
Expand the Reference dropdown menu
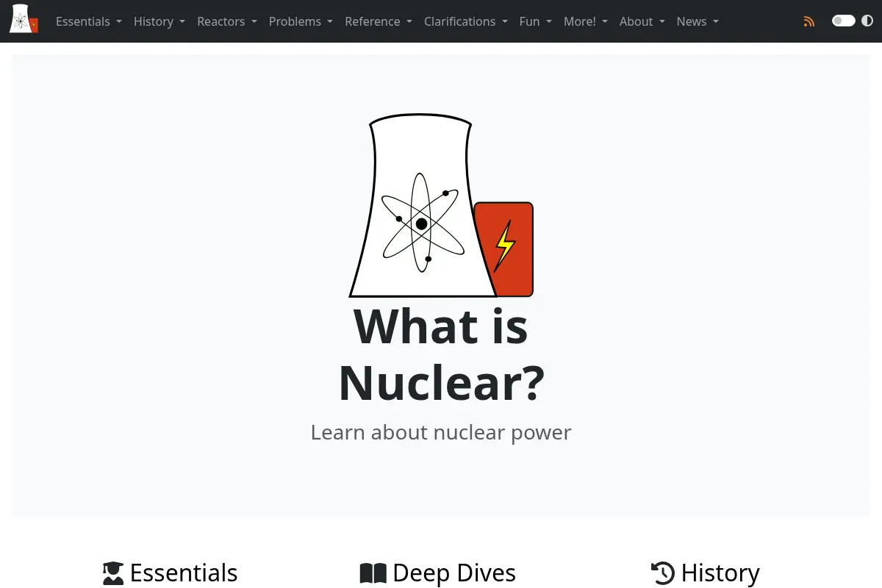(379, 21)
